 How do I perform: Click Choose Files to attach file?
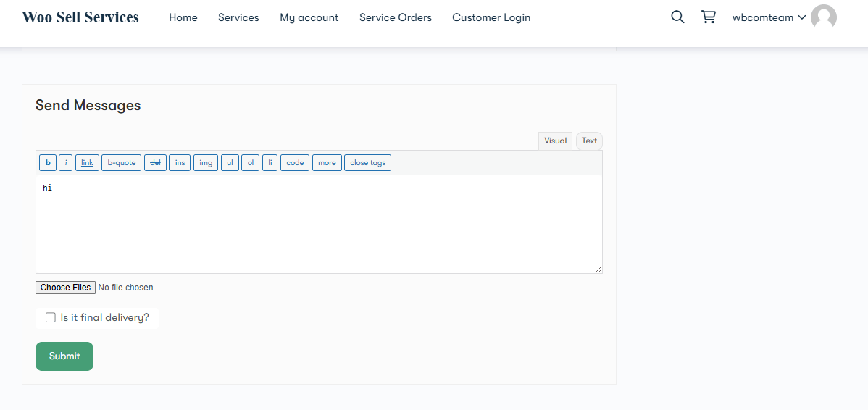65,288
